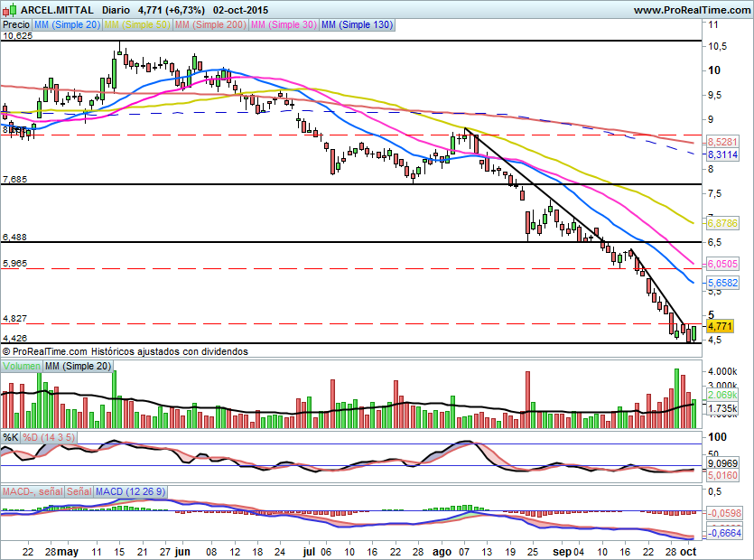The width and height of the screenshot is (754, 560).
Task: Select the Volumen tab
Action: [x=22, y=366]
